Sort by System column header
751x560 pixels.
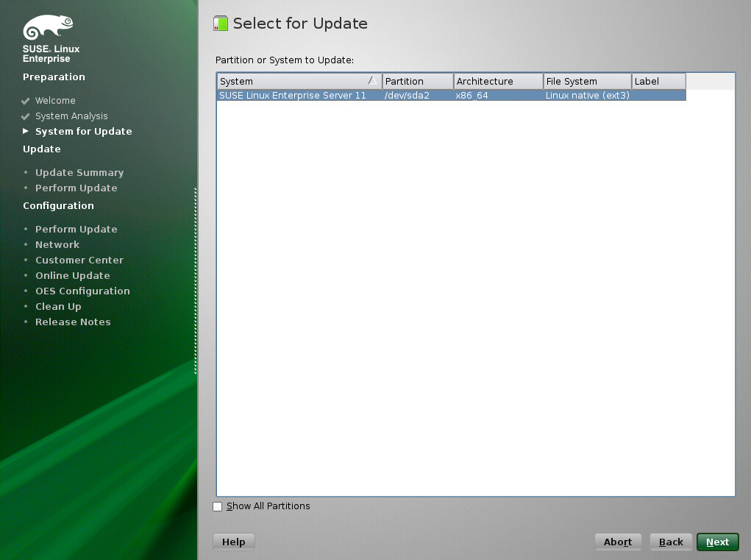[299, 81]
